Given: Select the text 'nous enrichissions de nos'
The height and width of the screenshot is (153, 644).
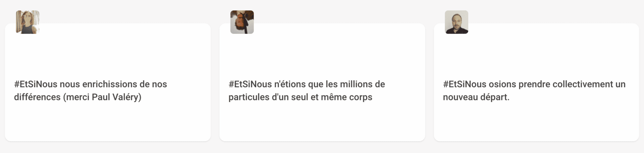Looking at the screenshot, I should (x=113, y=84).
